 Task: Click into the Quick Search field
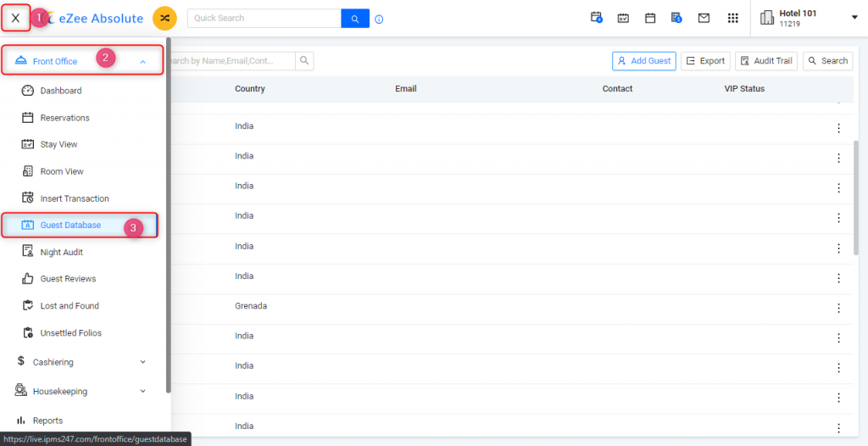(x=264, y=19)
